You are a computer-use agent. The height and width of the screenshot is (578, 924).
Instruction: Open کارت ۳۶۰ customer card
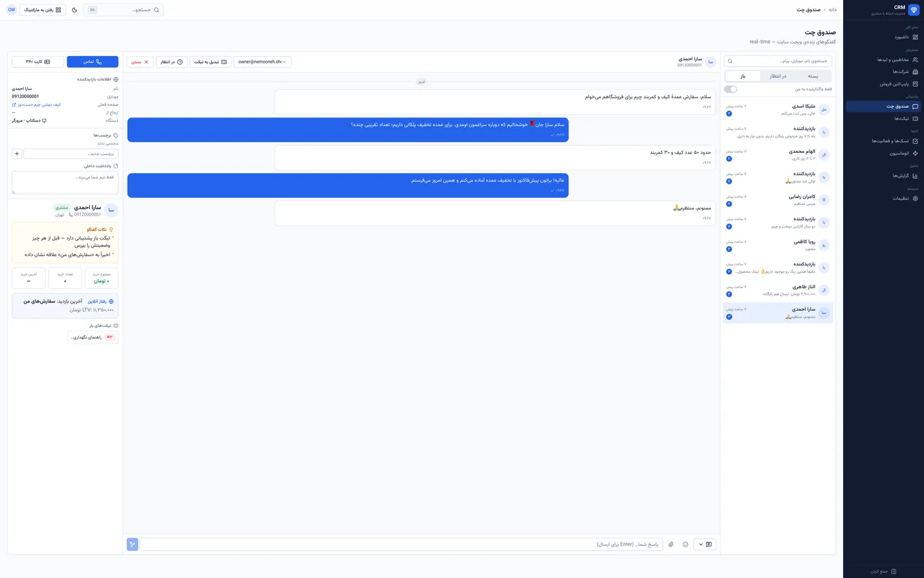pyautogui.click(x=38, y=62)
